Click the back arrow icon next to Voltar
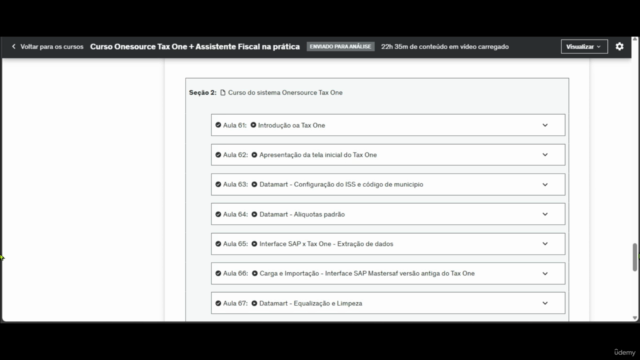This screenshot has width=640, height=360. coord(14,47)
